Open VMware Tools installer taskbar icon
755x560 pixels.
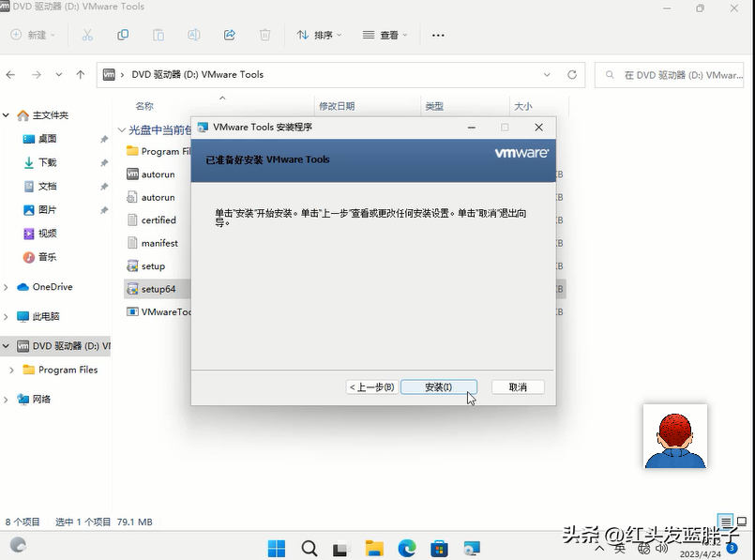pyautogui.click(x=472, y=548)
